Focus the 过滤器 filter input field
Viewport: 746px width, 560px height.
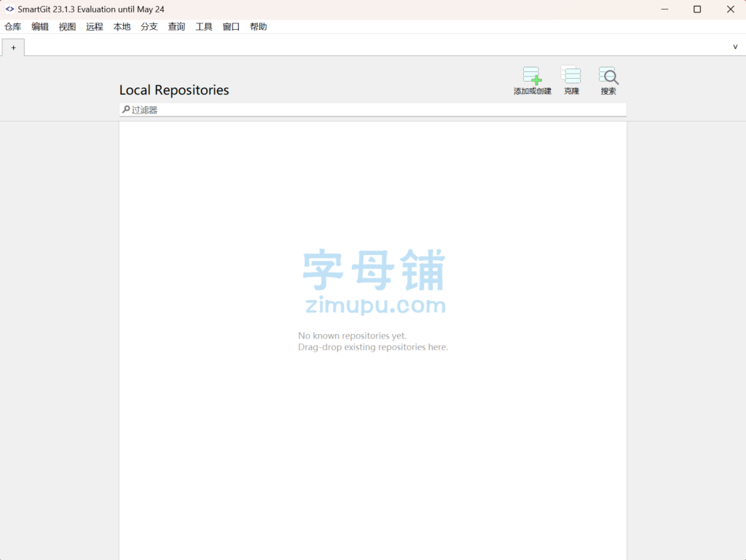tap(372, 110)
